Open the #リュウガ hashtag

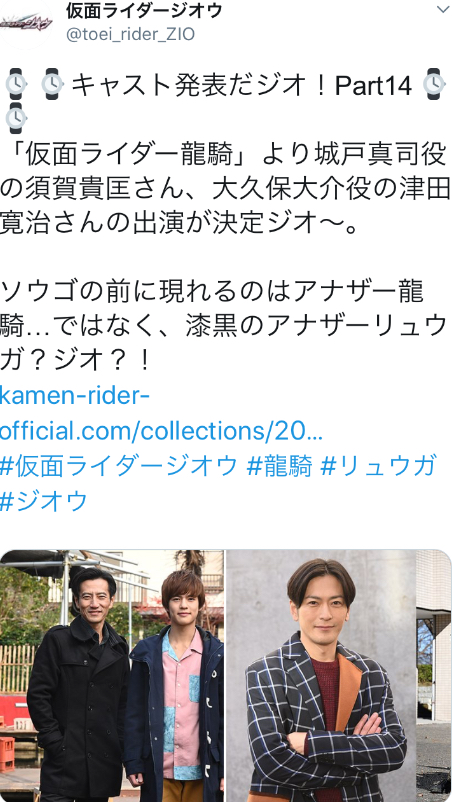point(378,466)
